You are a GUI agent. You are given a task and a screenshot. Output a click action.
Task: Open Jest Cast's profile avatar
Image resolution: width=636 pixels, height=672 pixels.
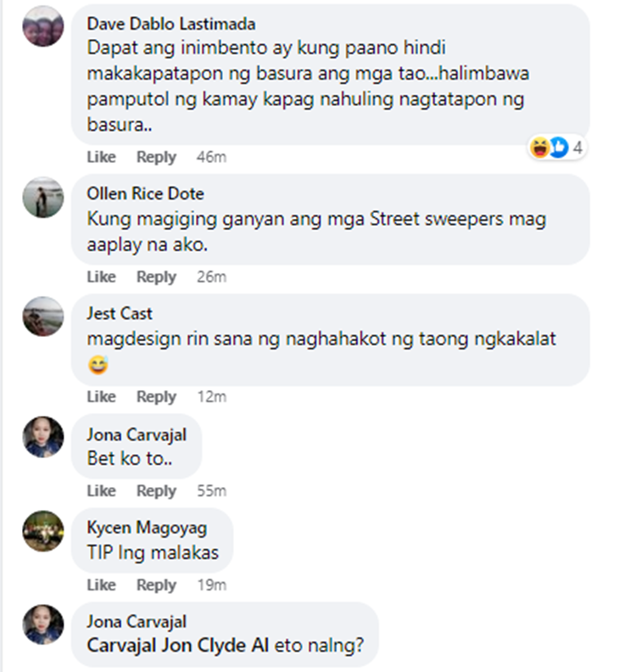pyautogui.click(x=43, y=316)
